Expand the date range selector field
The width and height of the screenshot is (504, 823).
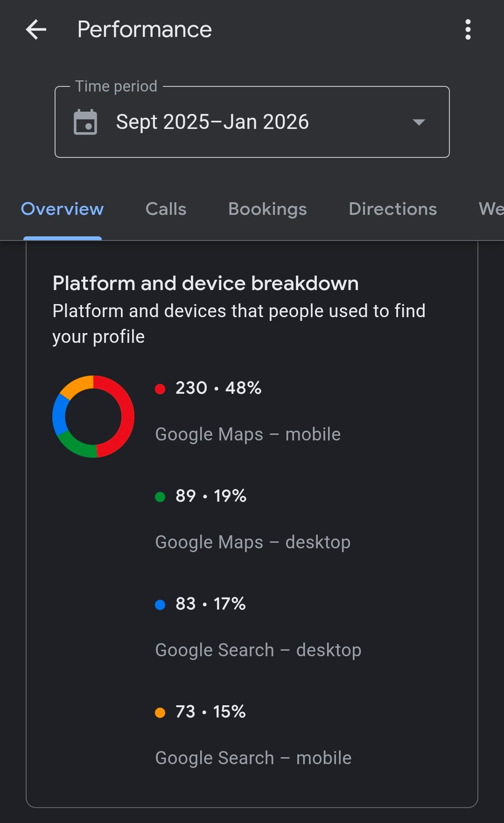(252, 121)
